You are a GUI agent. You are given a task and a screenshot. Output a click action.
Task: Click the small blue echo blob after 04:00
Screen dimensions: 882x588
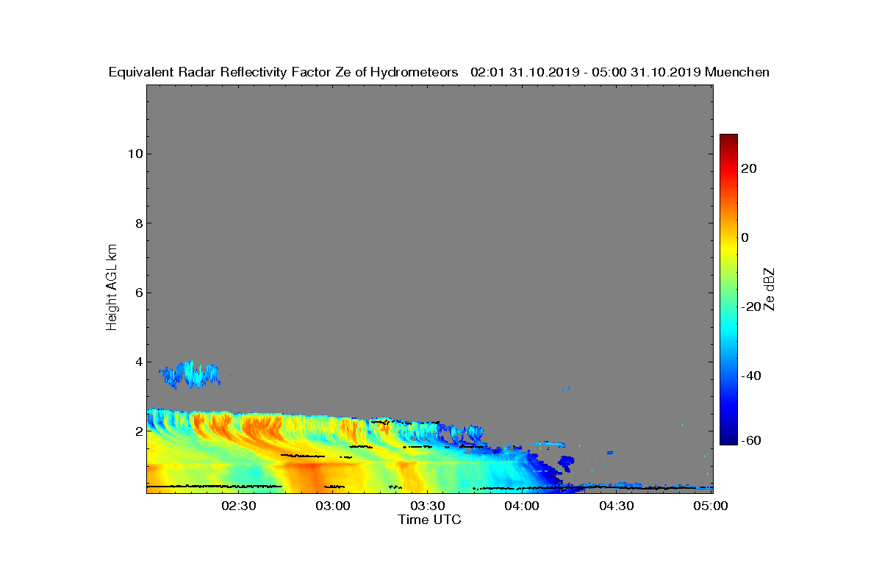point(566,463)
